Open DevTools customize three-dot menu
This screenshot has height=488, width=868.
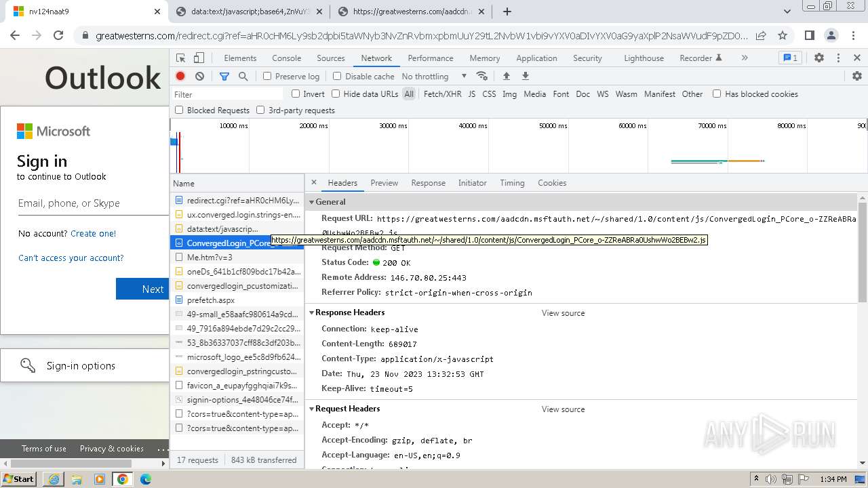coord(838,58)
